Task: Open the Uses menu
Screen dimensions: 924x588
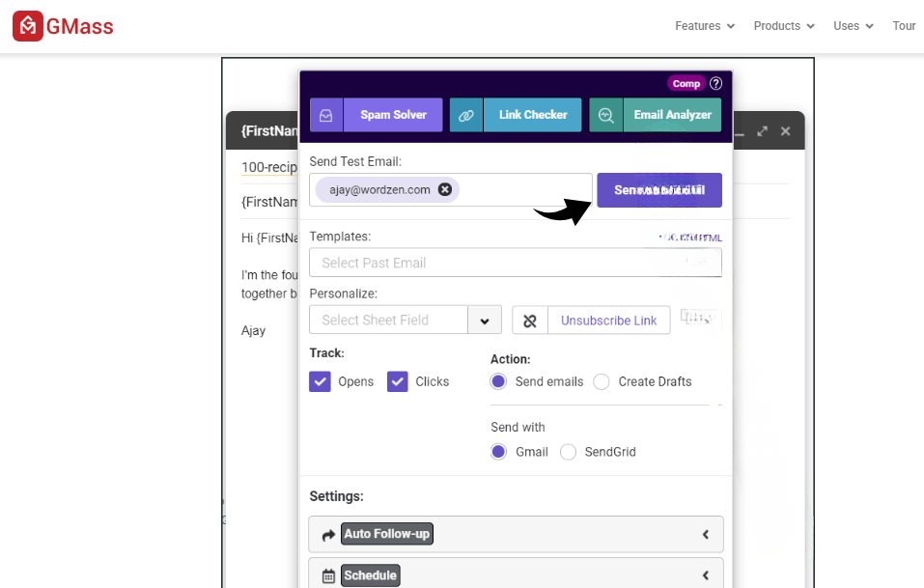Action: (854, 26)
